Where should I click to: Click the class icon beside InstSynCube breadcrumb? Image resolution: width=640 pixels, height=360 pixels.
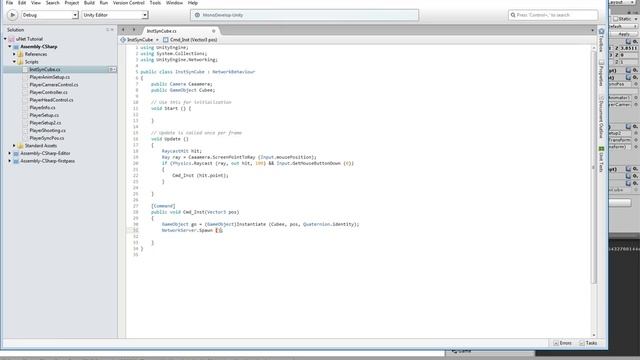pos(123,40)
